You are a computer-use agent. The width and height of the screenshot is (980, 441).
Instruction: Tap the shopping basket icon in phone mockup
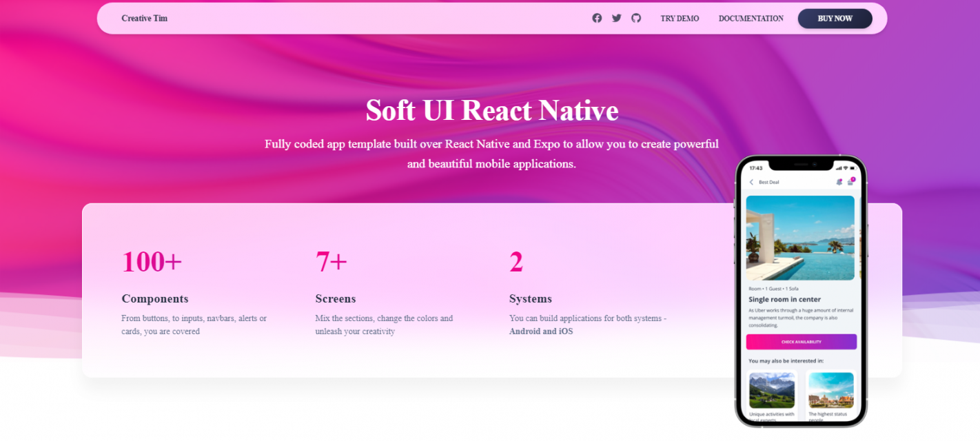click(850, 182)
